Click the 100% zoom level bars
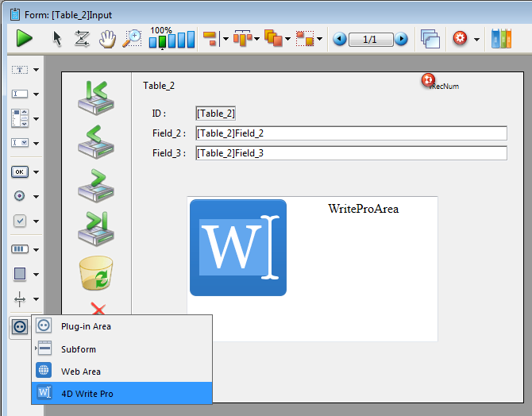This screenshot has height=416, width=532. 172,37
